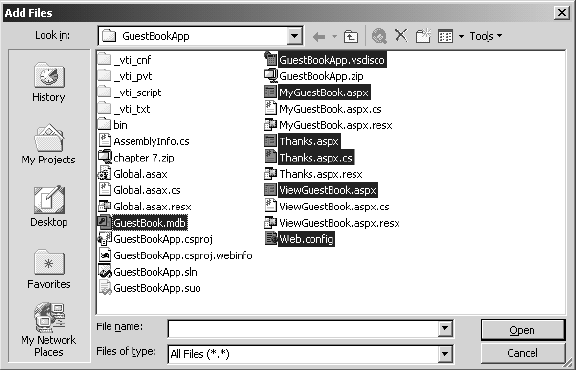The height and width of the screenshot is (370, 576).
Task: Expand the Back button history arrow
Action: tap(334, 36)
